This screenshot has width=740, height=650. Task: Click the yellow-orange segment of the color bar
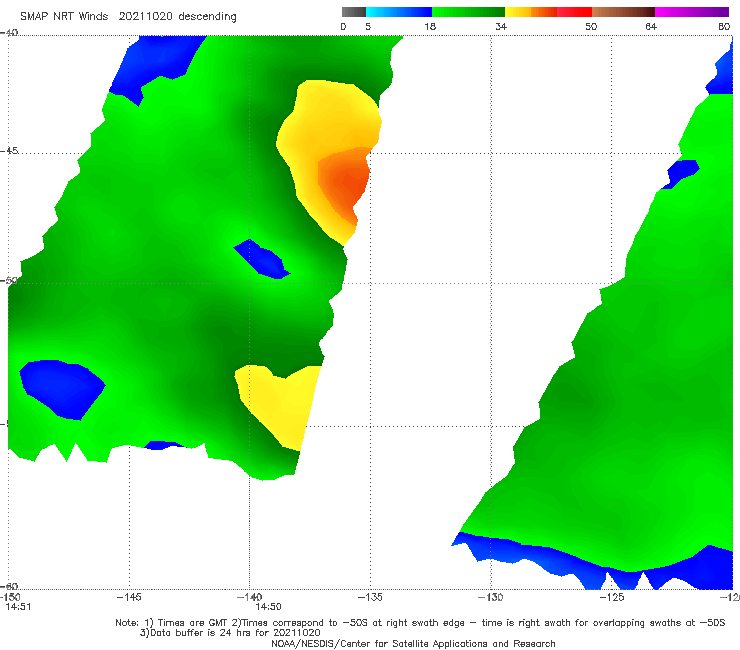tap(531, 12)
